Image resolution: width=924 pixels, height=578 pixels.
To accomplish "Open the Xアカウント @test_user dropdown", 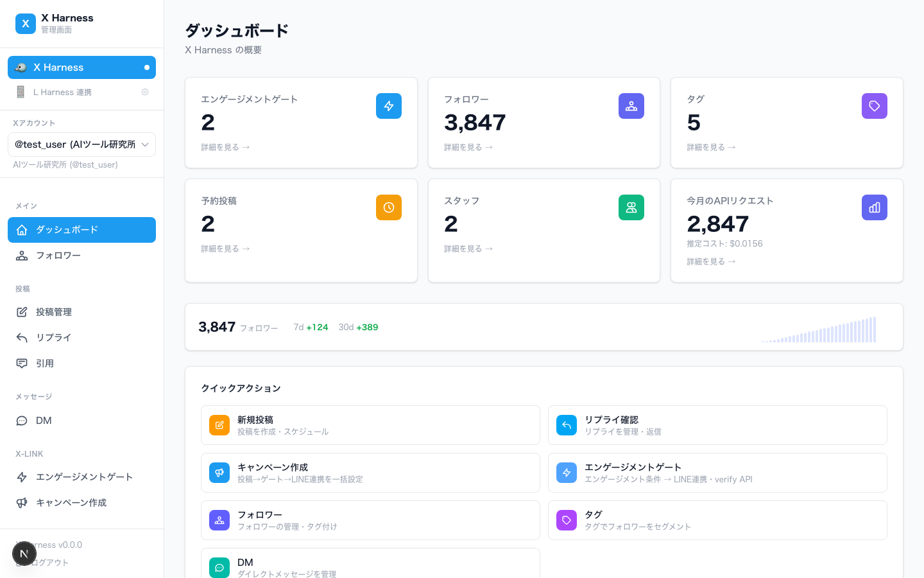I will coord(81,144).
